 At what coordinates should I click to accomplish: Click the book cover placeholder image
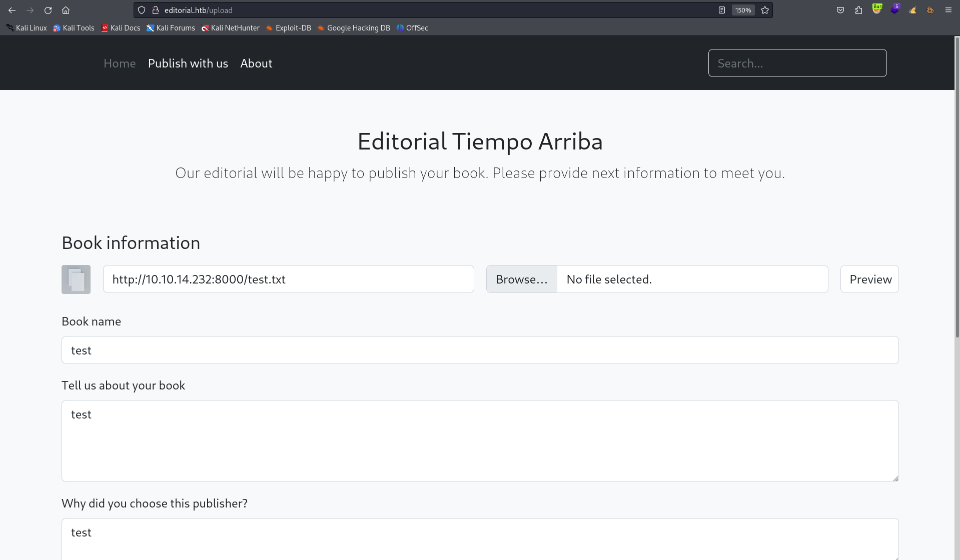click(76, 279)
